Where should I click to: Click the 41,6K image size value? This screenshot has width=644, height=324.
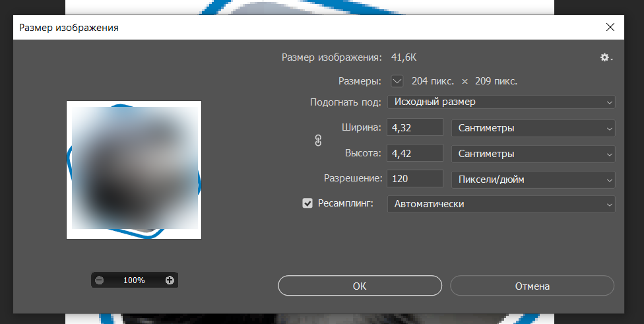404,57
